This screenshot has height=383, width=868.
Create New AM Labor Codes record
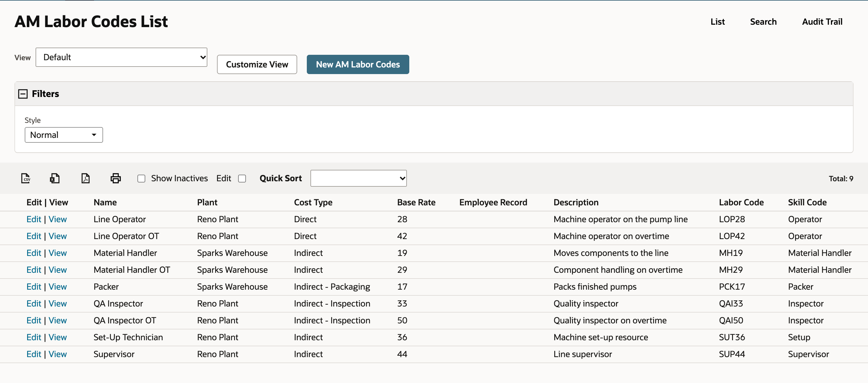pyautogui.click(x=358, y=64)
